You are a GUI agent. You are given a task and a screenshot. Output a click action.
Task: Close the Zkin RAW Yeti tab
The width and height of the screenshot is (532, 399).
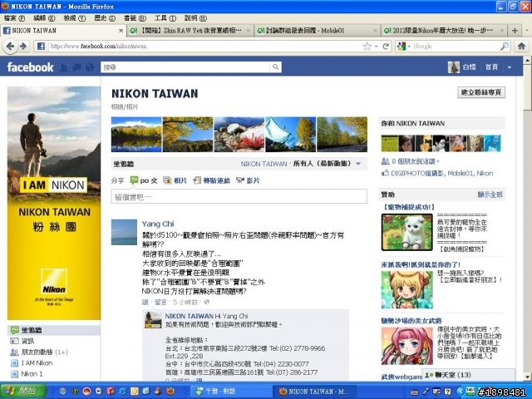[248, 31]
